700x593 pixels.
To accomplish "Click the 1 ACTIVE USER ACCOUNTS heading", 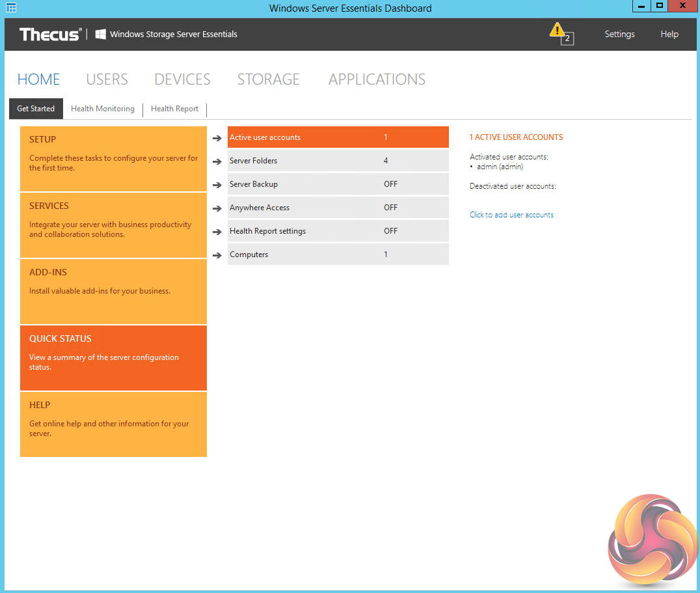I will pos(516,137).
